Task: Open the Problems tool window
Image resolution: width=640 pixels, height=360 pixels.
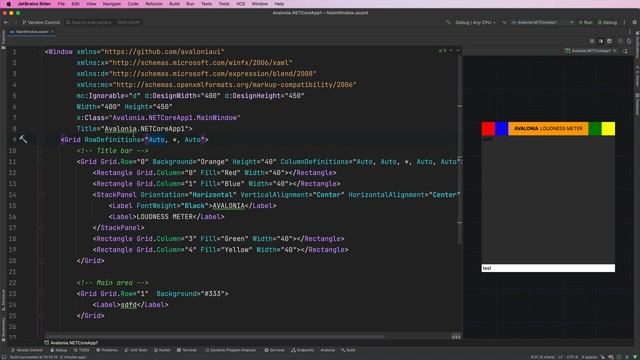Action: click(x=107, y=350)
